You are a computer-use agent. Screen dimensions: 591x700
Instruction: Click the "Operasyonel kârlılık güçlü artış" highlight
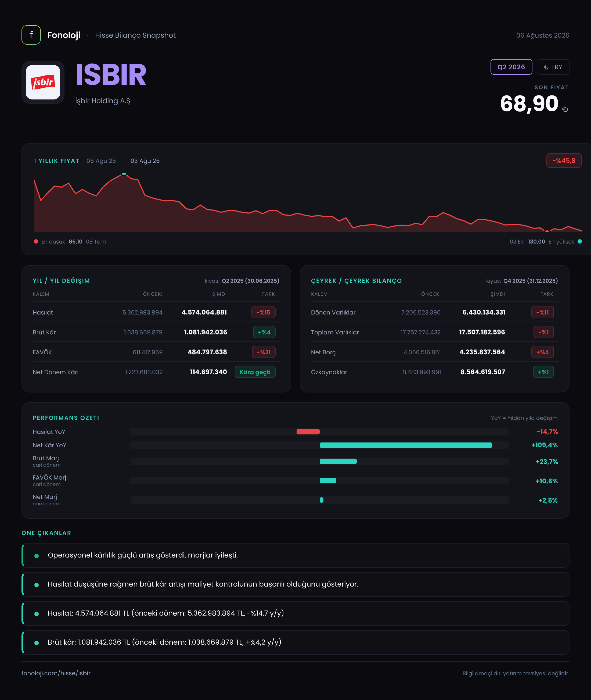tap(295, 555)
